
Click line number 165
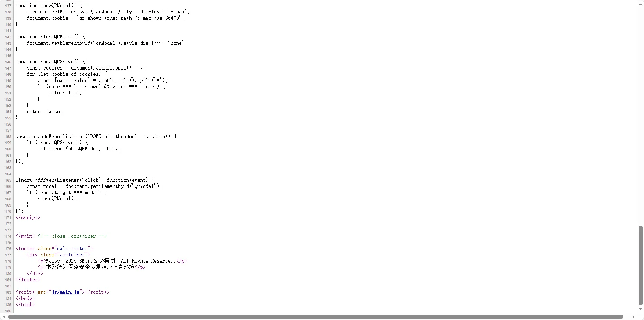pos(8,180)
